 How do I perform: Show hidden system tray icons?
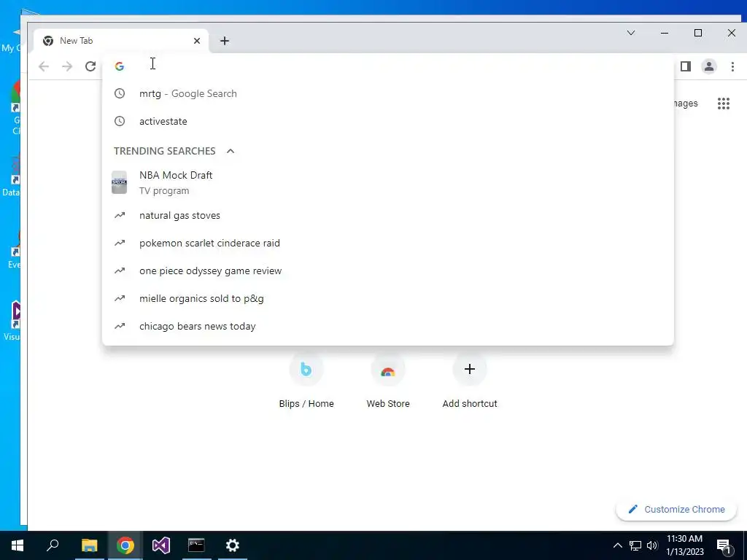coord(617,545)
